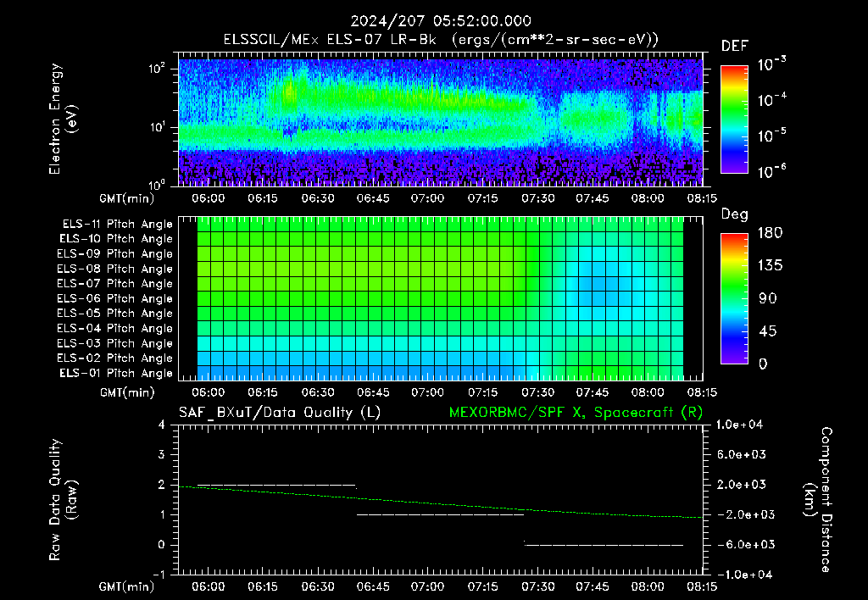Click the ELS-02 Pitch Angle row label
868x600 pixels.
coord(114,358)
